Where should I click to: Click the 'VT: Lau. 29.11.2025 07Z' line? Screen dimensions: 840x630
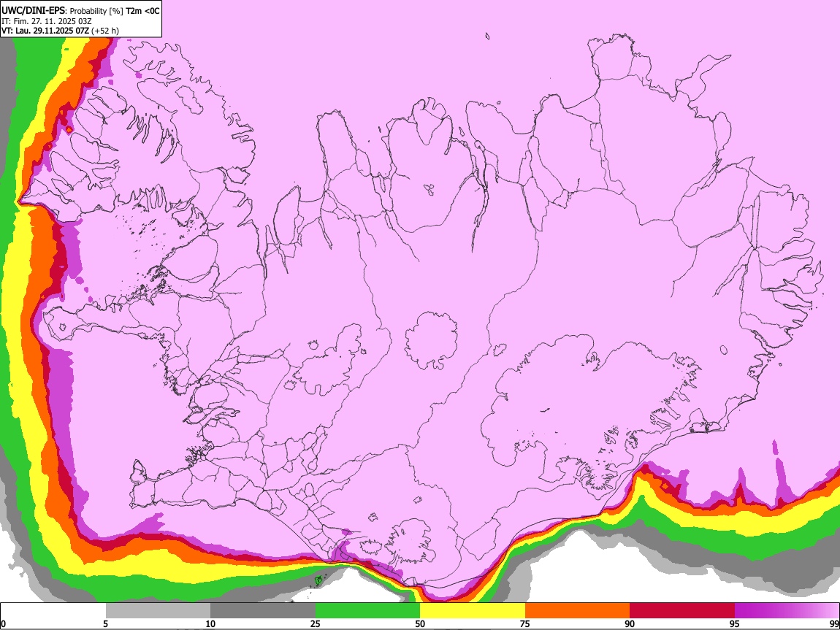click(x=45, y=31)
